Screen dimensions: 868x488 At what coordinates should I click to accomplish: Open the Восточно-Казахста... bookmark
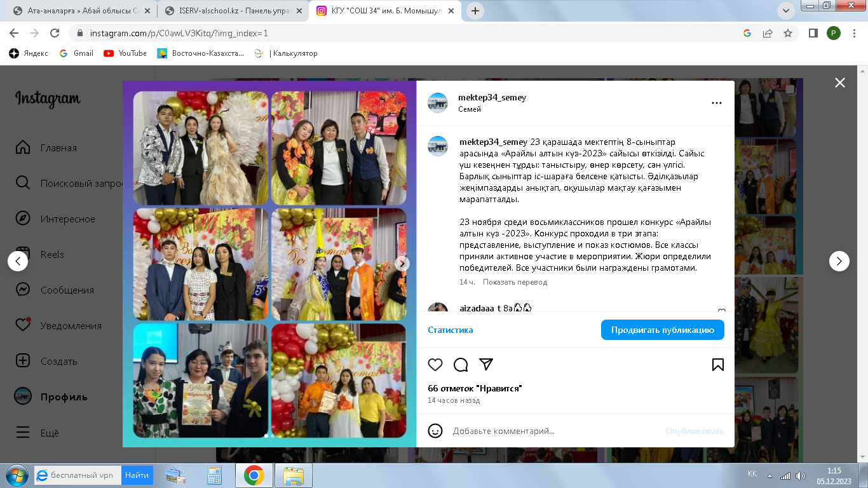201,53
